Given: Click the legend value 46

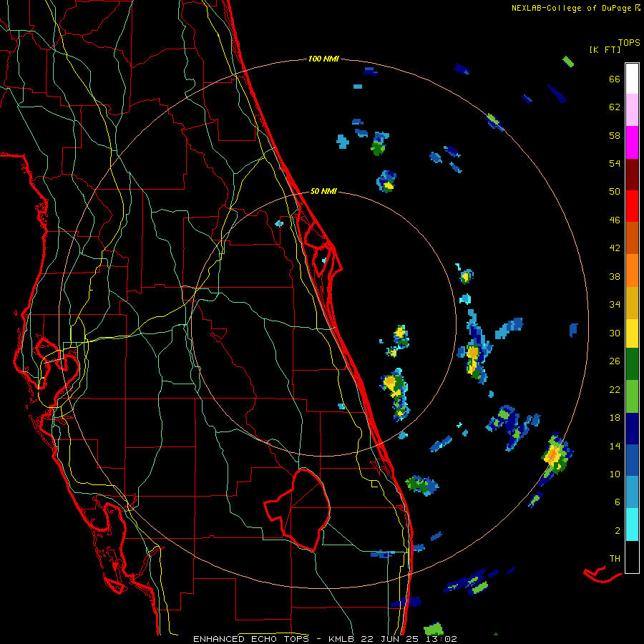Looking at the screenshot, I should click(x=615, y=220).
